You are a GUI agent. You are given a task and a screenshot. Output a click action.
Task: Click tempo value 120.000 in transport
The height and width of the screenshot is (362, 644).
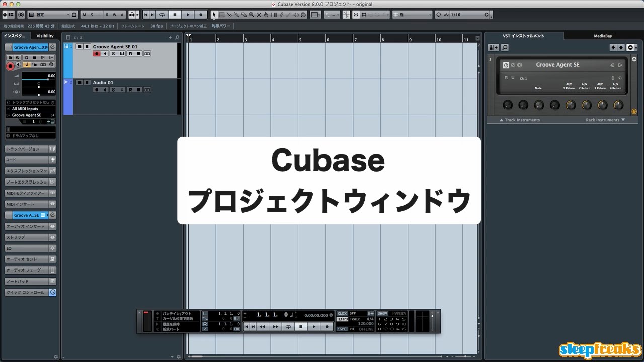pos(366,324)
